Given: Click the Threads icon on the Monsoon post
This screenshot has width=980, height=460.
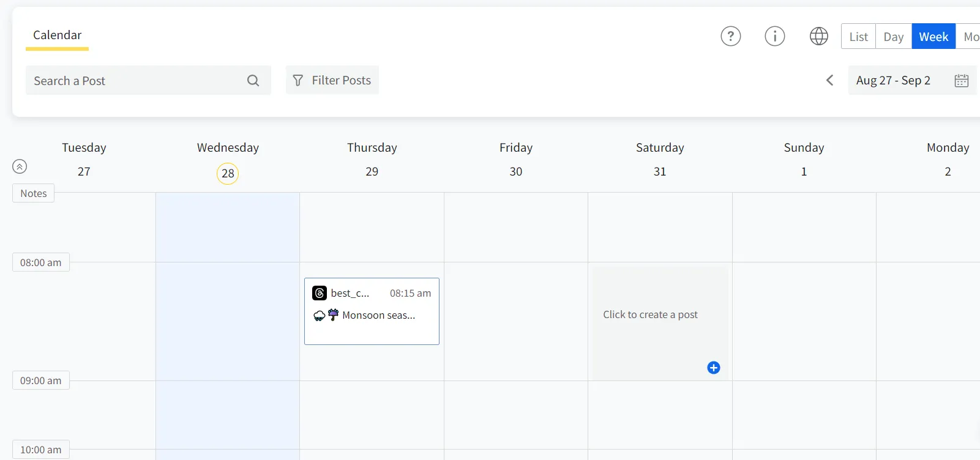Looking at the screenshot, I should coord(319,293).
